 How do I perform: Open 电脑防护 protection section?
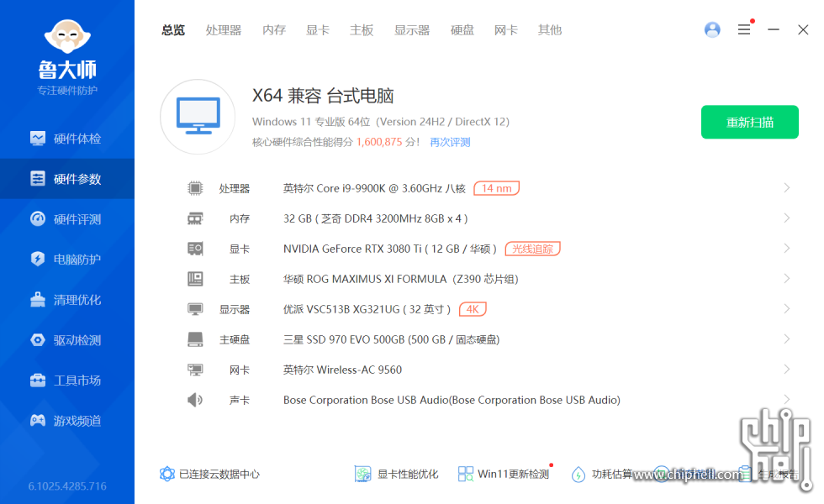(66, 260)
